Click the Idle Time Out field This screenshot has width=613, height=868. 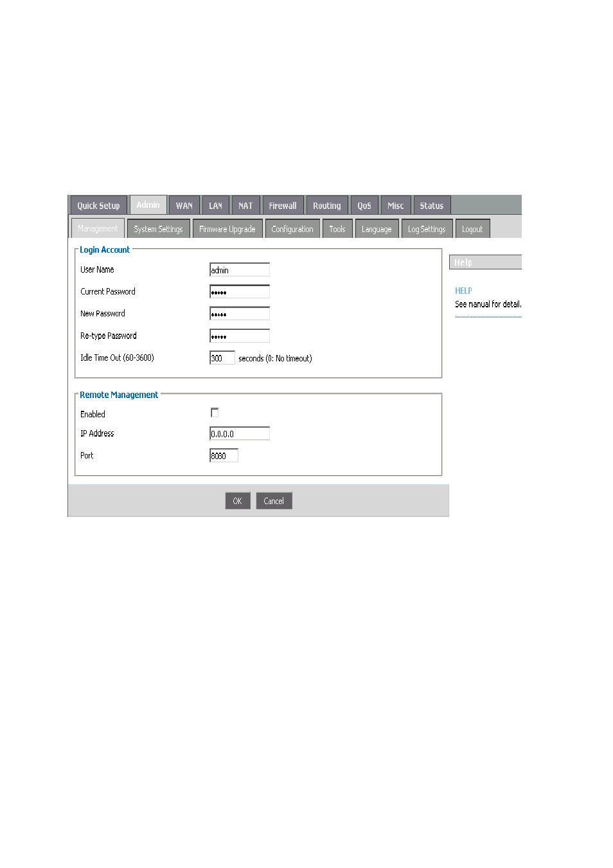[222, 358]
